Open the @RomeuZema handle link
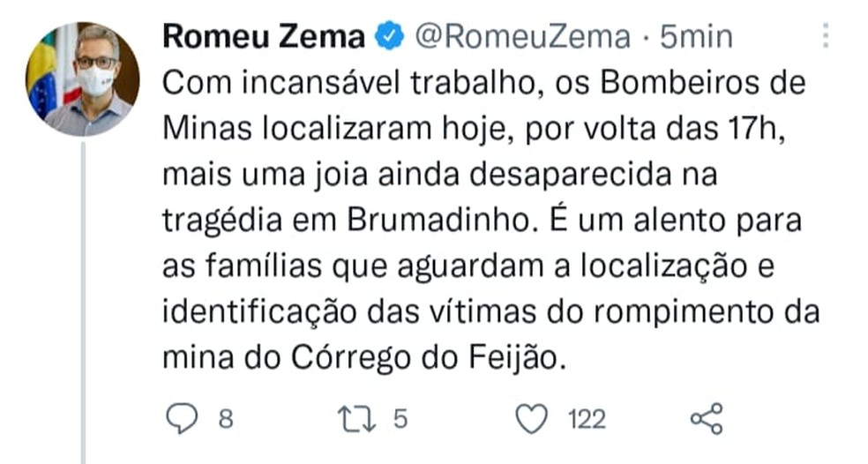The width and height of the screenshot is (868, 464). pos(522,37)
